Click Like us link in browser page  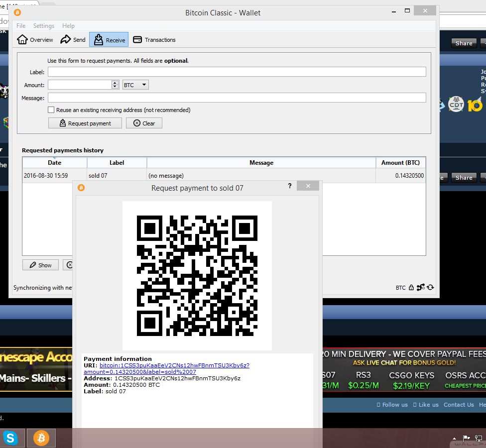click(426, 405)
